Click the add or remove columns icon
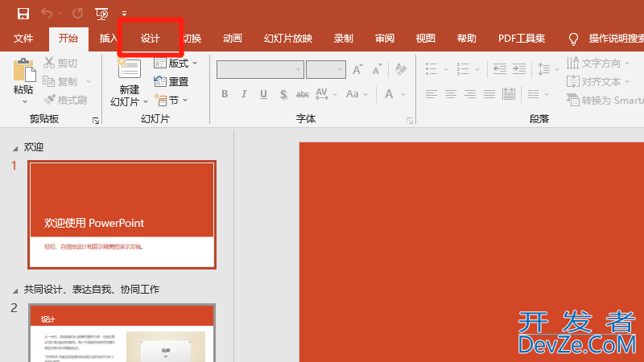Image resolution: width=644 pixels, height=362 pixels. [534, 94]
